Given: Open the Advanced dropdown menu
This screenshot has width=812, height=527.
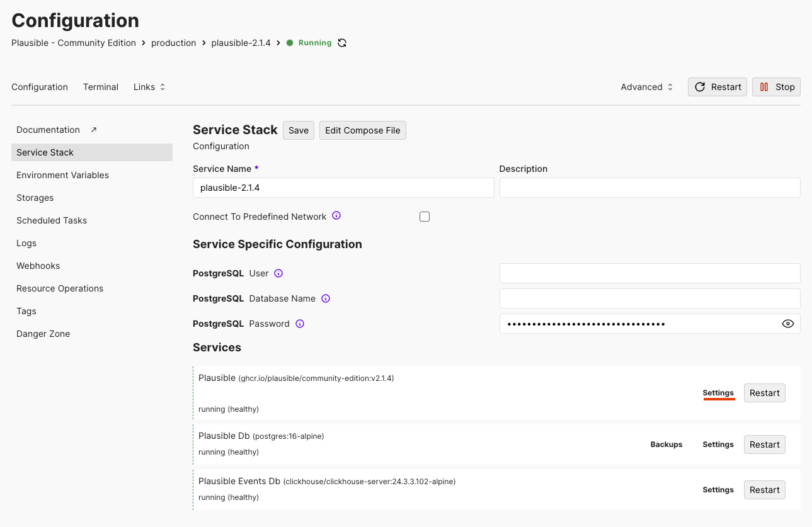Looking at the screenshot, I should pyautogui.click(x=647, y=87).
